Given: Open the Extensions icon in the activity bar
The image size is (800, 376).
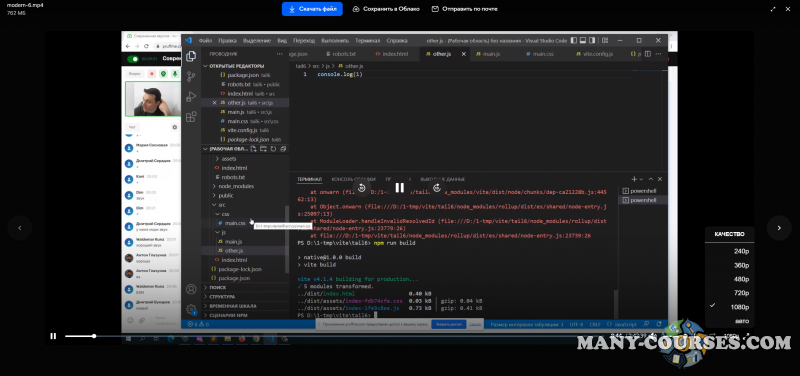Looking at the screenshot, I should 191,117.
